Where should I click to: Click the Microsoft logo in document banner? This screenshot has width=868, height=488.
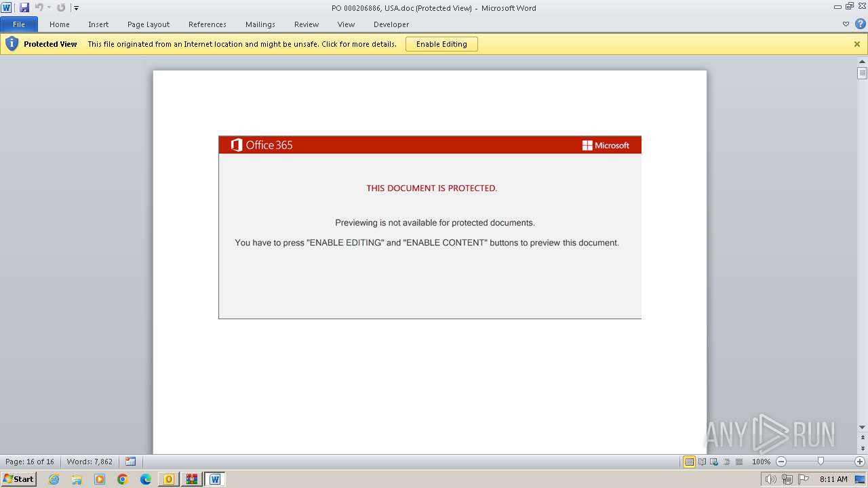click(x=606, y=145)
